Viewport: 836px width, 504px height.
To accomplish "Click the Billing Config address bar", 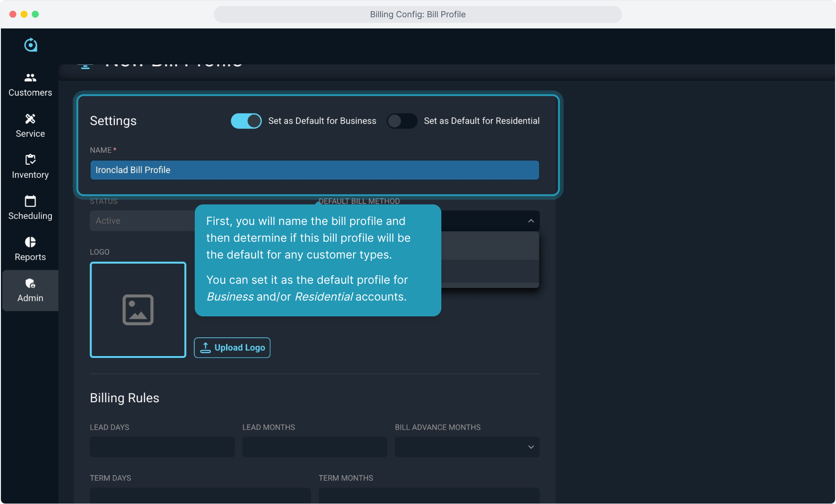I will tap(418, 14).
